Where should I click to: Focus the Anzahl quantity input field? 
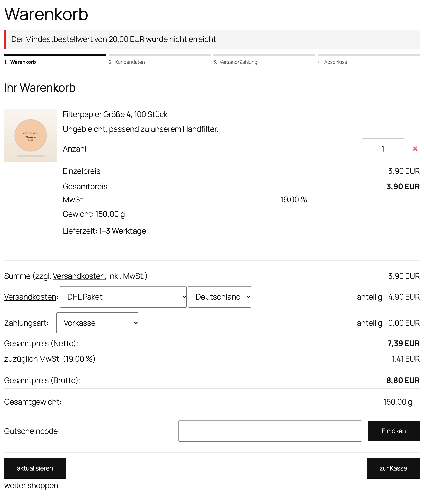click(x=383, y=149)
